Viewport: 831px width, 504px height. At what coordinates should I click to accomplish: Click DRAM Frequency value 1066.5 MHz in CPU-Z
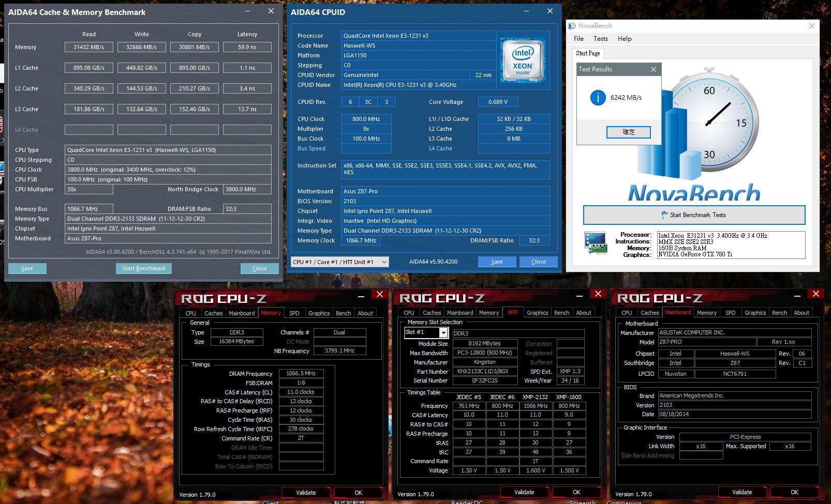pyautogui.click(x=301, y=373)
